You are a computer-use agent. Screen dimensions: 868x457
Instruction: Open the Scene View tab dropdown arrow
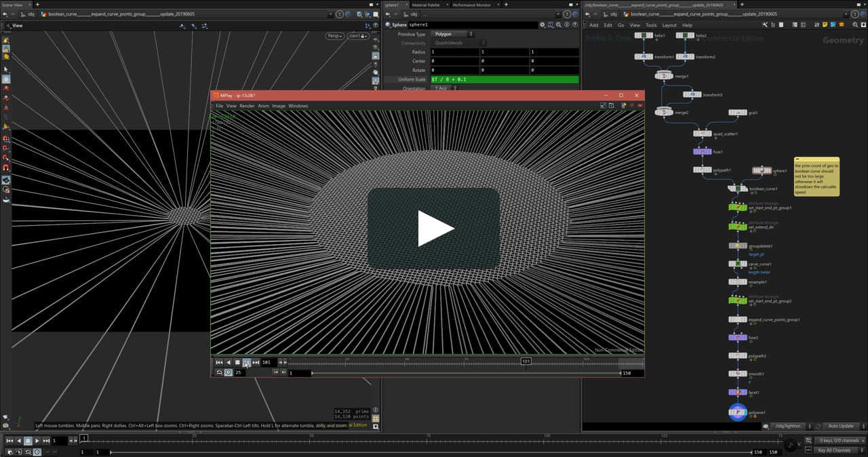pos(28,4)
